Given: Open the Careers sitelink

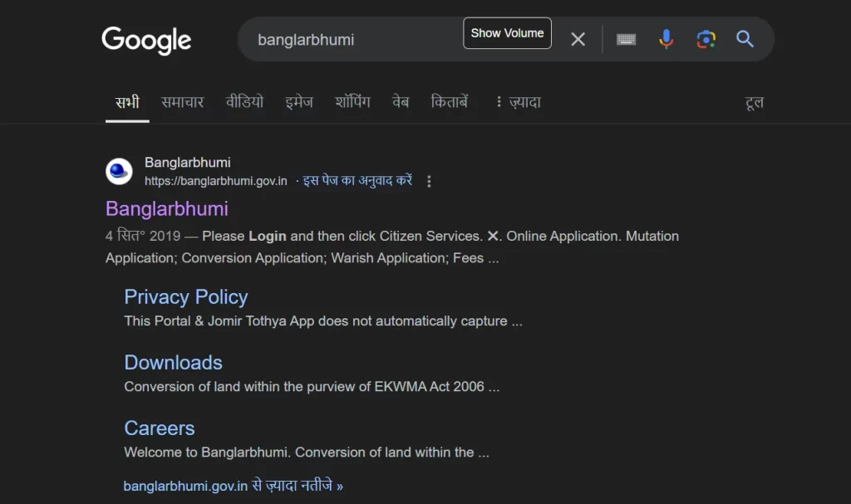Looking at the screenshot, I should click(x=160, y=428).
